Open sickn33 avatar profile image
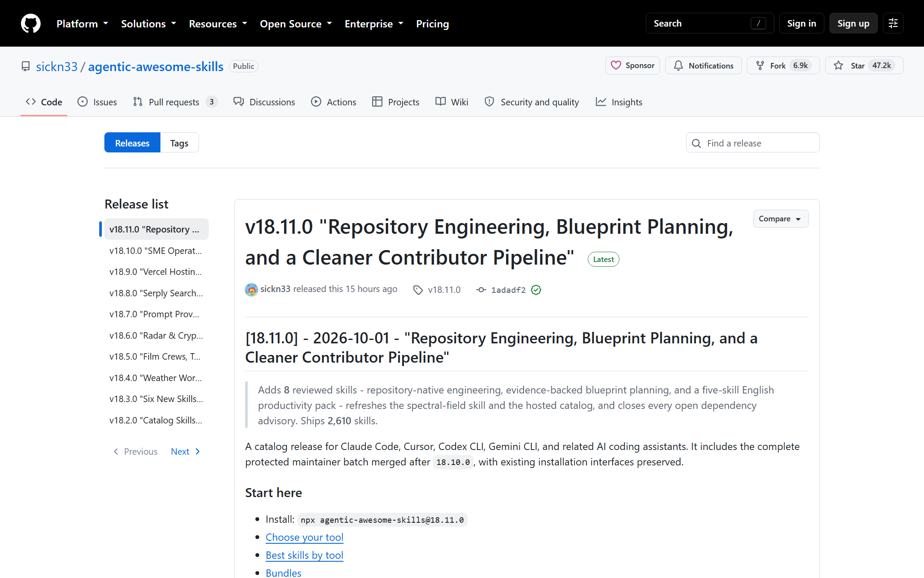 252,290
